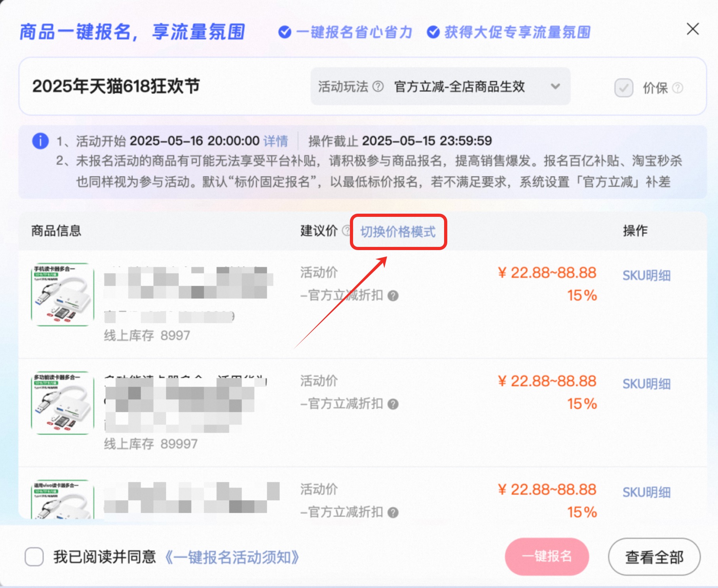Image resolution: width=718 pixels, height=588 pixels.
Task: Click 线上库存 8997 text
Action: point(147,336)
